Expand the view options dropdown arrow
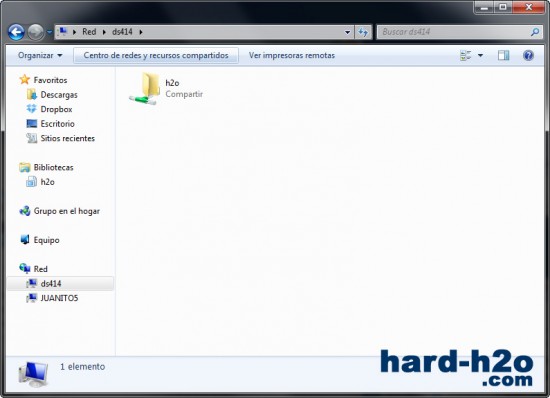Viewport: 550px width, 398px height. [x=481, y=55]
